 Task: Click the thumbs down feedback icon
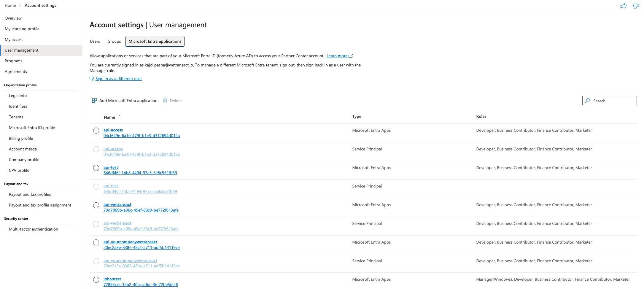(x=636, y=6)
